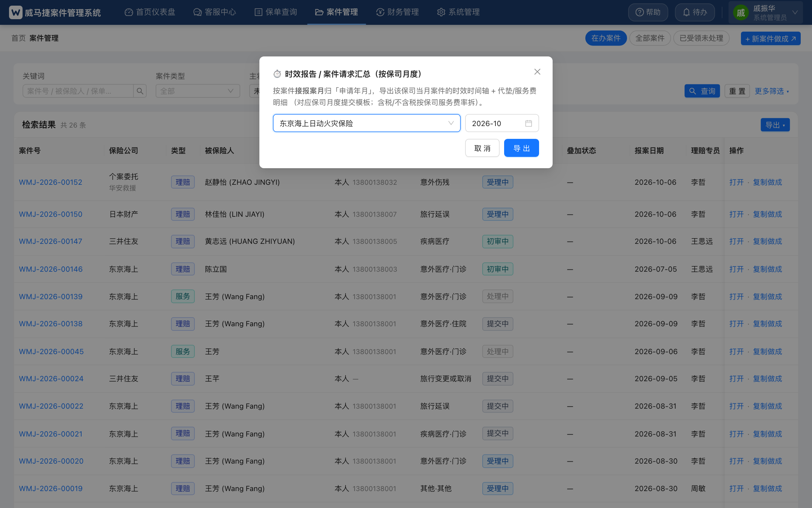Click the stopwatch icon in dialog title
The height and width of the screenshot is (508, 812).
pyautogui.click(x=277, y=74)
